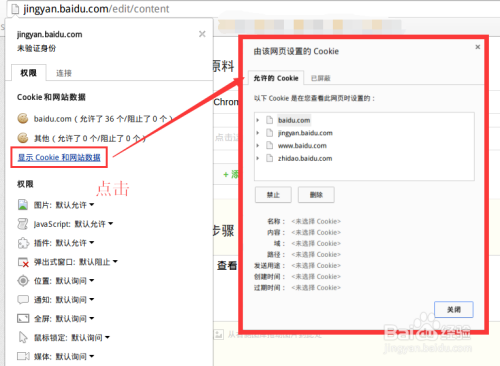The height and width of the screenshot is (366, 500).
Task: Expand jingyan.baidu.com tree arrow
Action: click(258, 133)
